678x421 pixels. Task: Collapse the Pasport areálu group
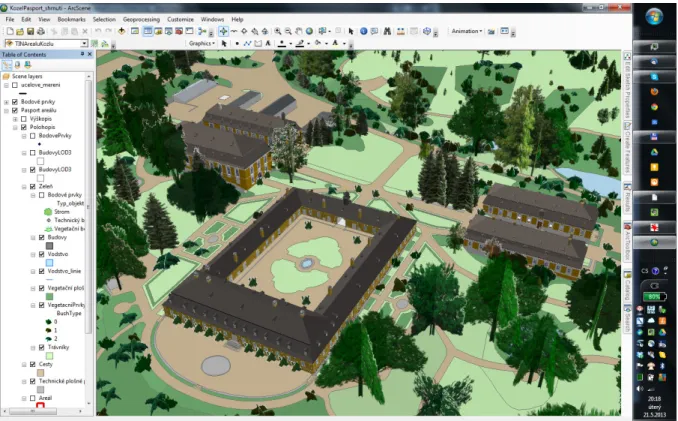[x=6, y=110]
